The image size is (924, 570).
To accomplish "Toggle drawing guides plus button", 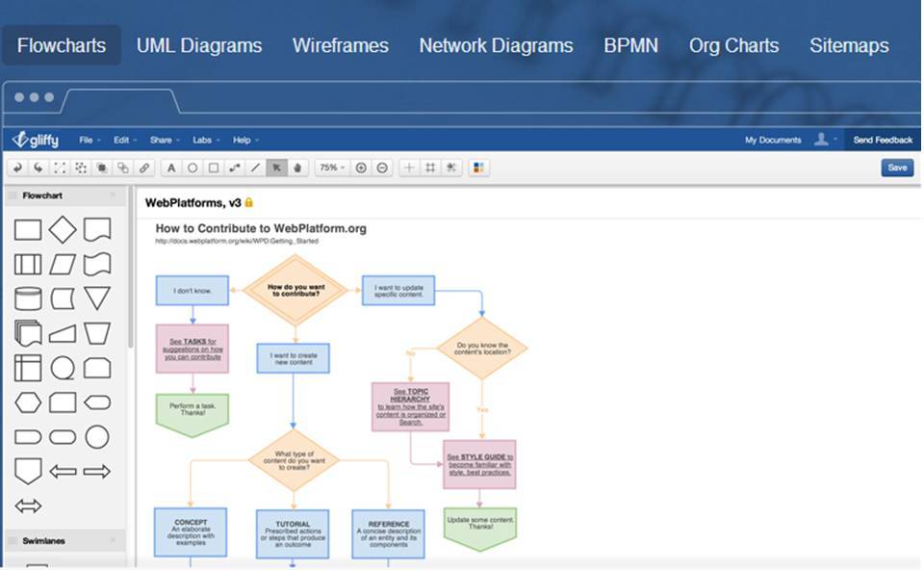I will [x=409, y=168].
